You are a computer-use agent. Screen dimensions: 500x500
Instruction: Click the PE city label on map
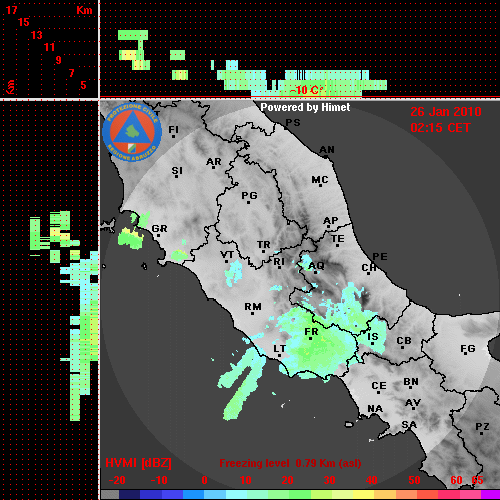click(380, 256)
